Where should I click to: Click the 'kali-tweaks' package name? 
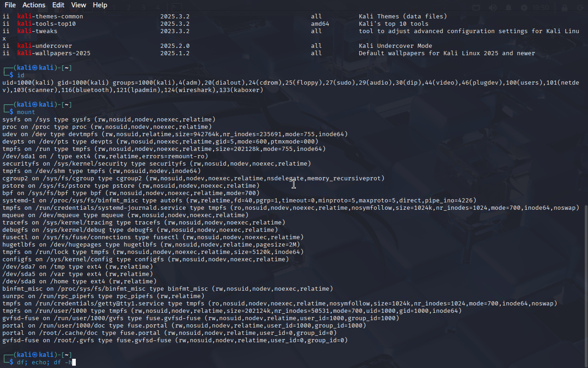(37, 31)
